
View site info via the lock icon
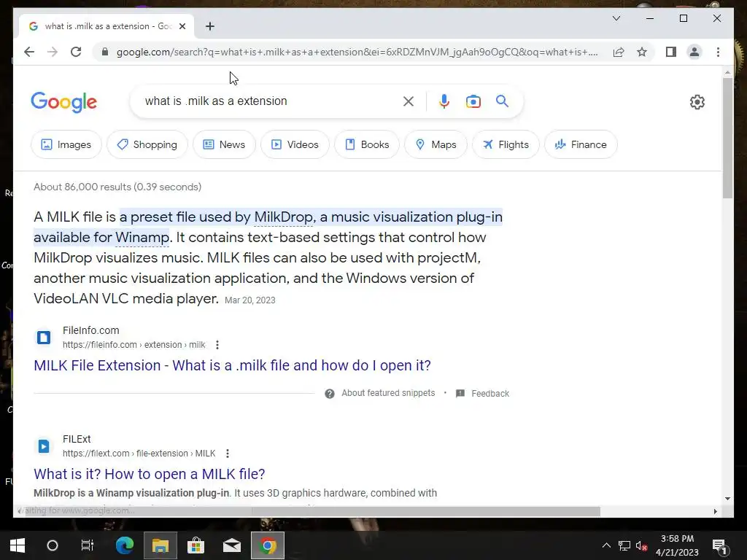[x=105, y=52]
